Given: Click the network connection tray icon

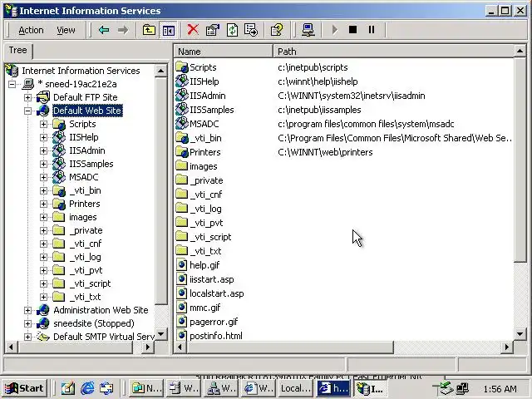Looking at the screenshot, I should 462,389.
